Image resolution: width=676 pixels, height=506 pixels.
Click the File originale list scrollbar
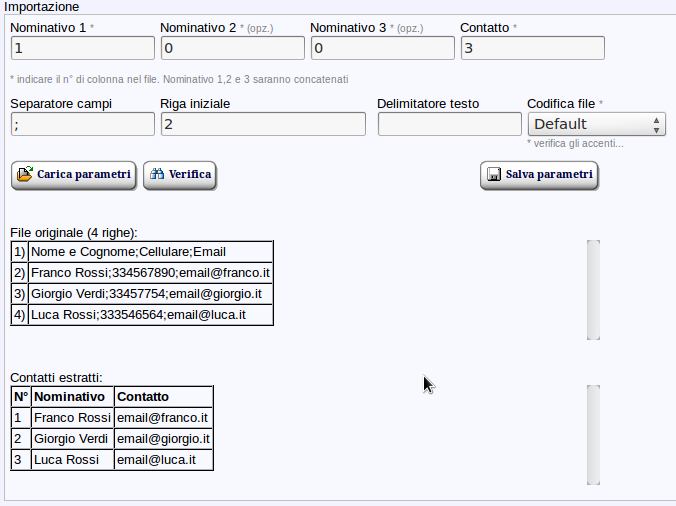[x=593, y=289]
